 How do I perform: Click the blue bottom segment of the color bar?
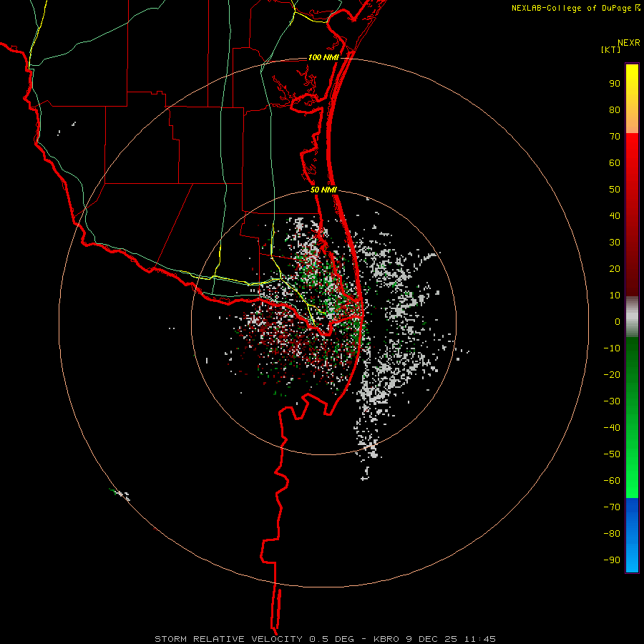[632, 535]
